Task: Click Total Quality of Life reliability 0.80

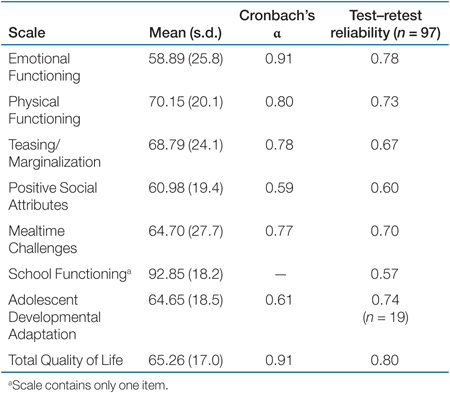Action: tap(384, 360)
